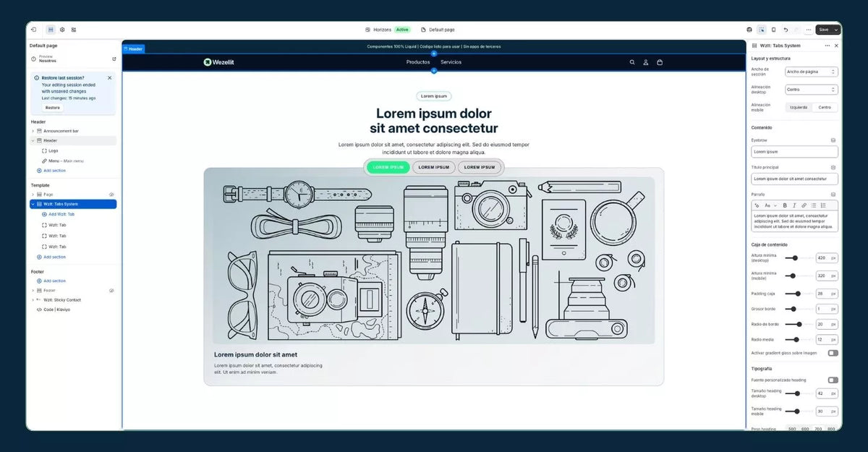Click the Save button
This screenshot has width=868, height=452.
point(824,30)
